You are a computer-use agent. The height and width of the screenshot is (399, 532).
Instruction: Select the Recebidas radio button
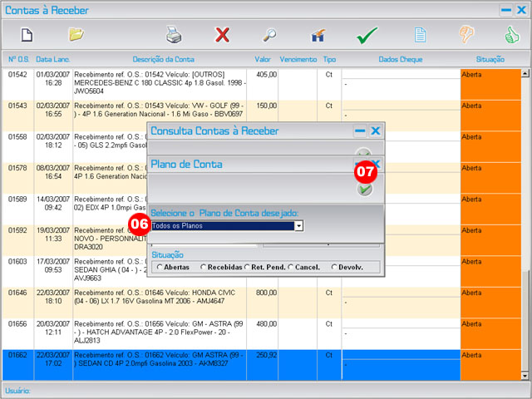(204, 267)
